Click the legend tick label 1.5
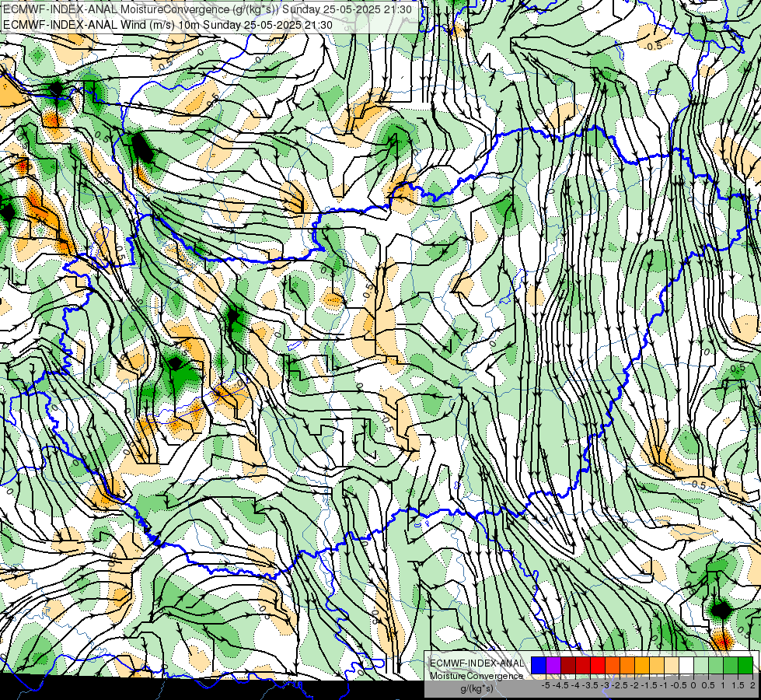 click(738, 685)
